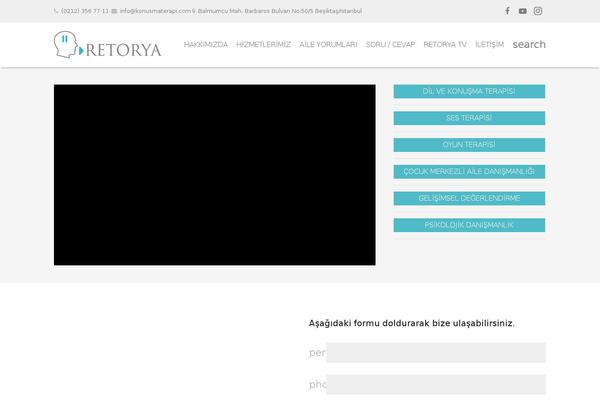Click the envelope email icon
Screen dimensions: 600x400
114,11
